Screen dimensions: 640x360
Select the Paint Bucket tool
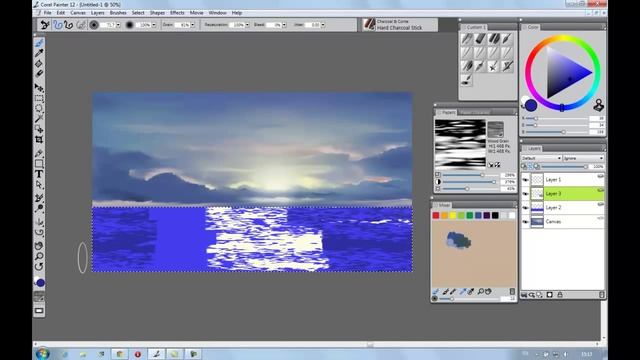39,64
